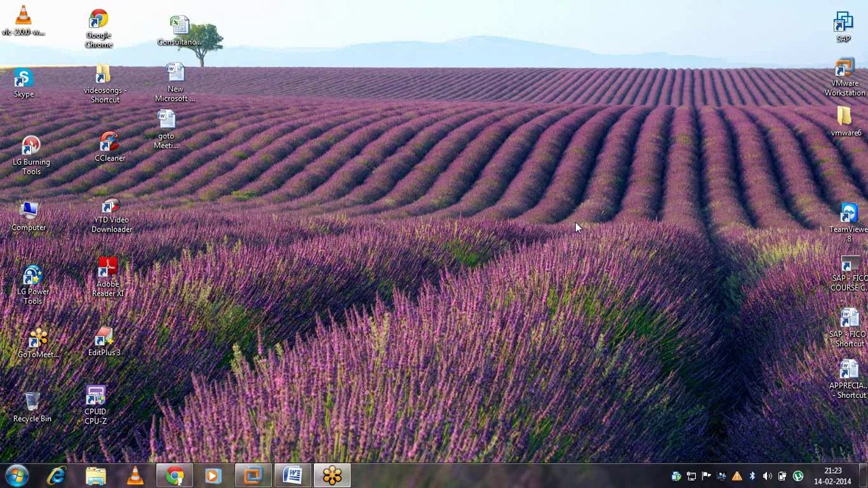This screenshot has height=488, width=868.
Task: Open the uTorrent tray icon
Action: pos(797,476)
